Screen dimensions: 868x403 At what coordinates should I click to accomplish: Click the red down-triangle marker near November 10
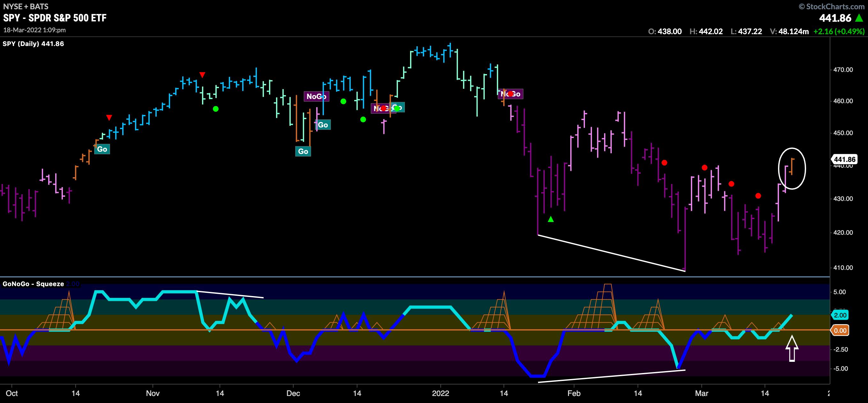click(202, 75)
